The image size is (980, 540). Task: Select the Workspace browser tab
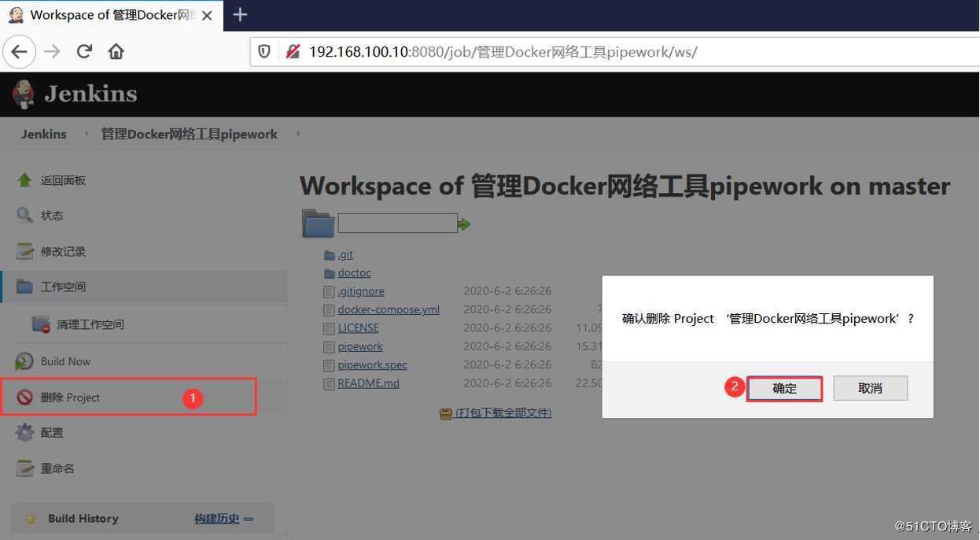pyautogui.click(x=112, y=15)
